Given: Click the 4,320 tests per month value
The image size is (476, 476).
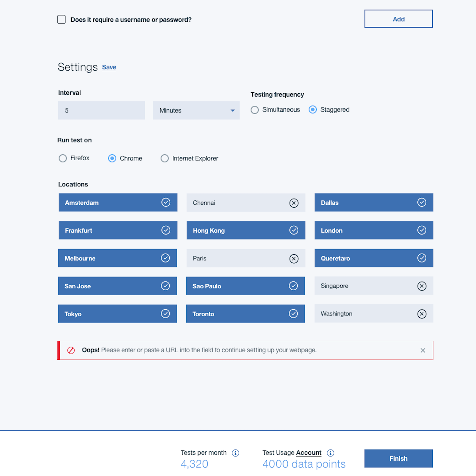Looking at the screenshot, I should pyautogui.click(x=195, y=464).
